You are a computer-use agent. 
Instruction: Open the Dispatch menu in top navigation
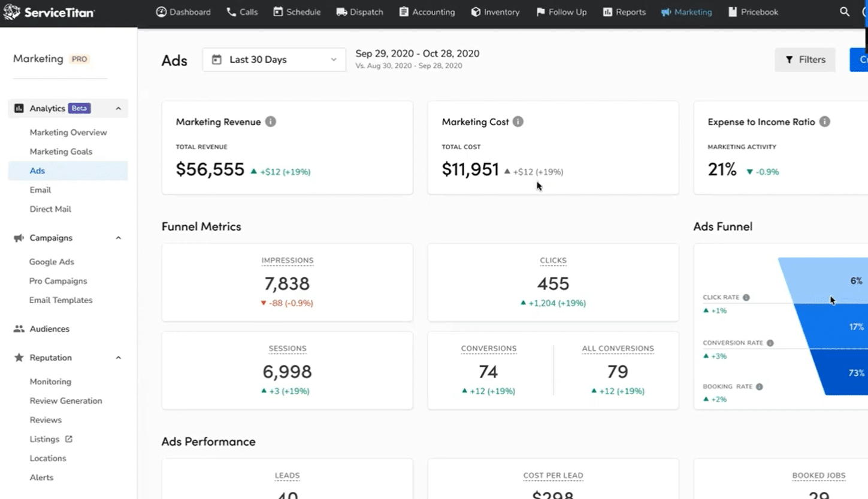click(x=359, y=12)
